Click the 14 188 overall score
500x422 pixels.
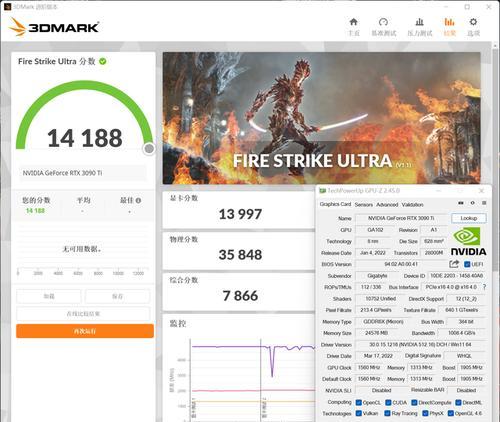(x=85, y=138)
